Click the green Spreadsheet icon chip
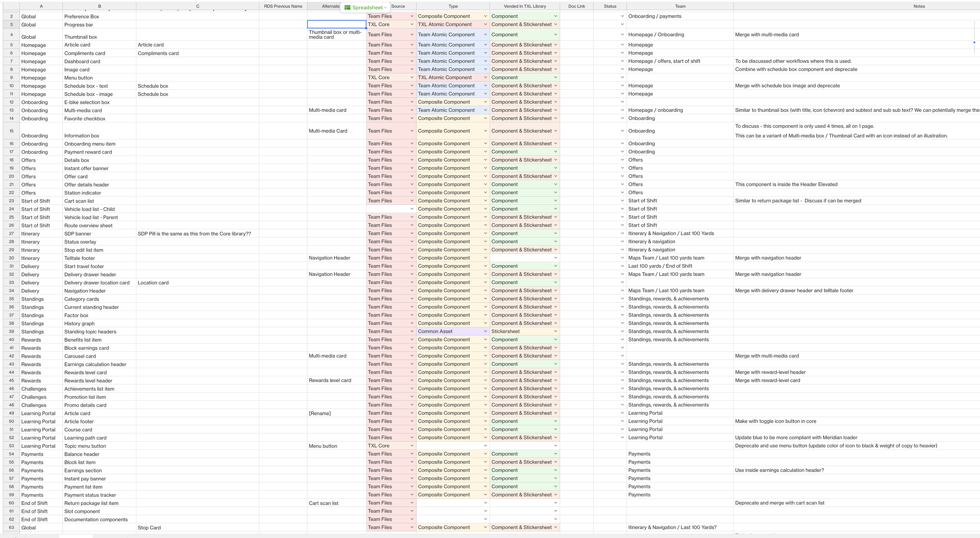The image size is (980, 538). 347,7
